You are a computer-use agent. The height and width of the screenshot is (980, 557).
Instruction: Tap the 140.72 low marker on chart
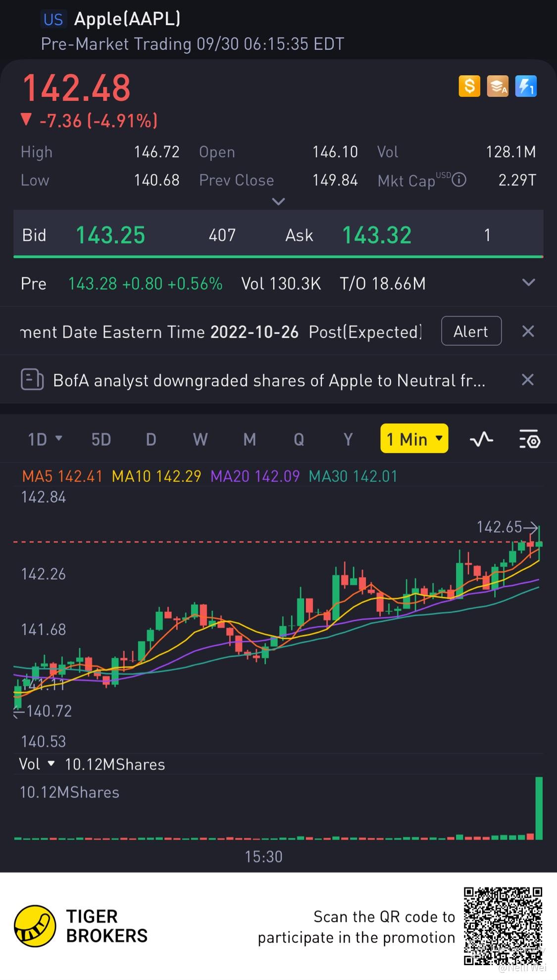click(44, 711)
